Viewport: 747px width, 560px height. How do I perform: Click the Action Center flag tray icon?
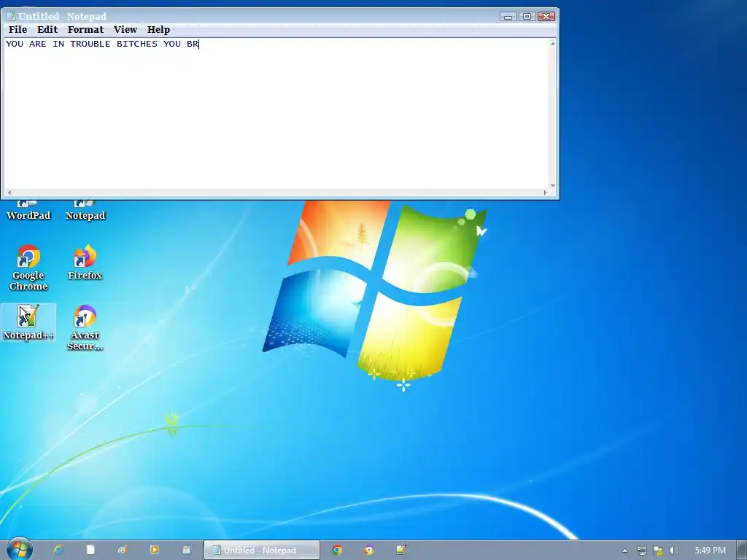coord(658,551)
